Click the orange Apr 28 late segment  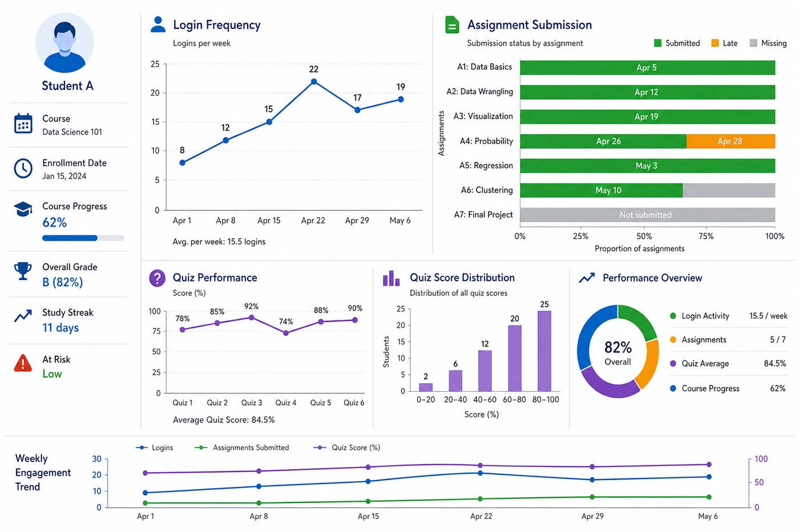[x=731, y=141]
